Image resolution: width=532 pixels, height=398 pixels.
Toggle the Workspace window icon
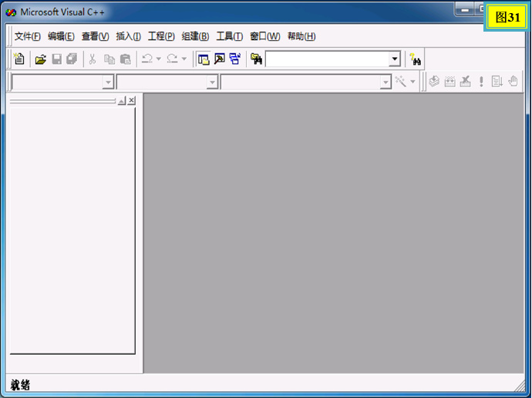(204, 59)
